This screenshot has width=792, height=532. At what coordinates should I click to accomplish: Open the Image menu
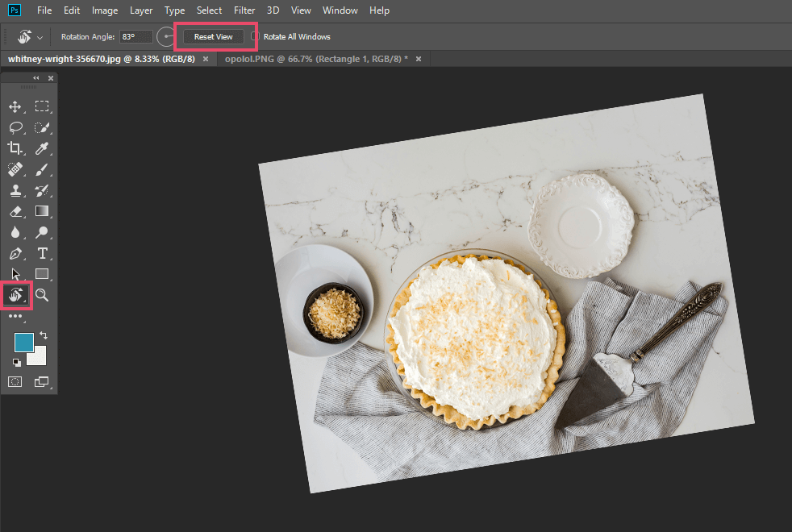[x=105, y=10]
